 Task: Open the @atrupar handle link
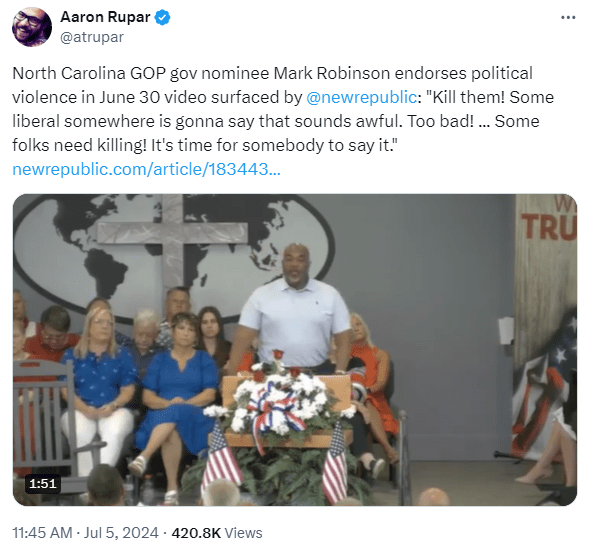click(x=92, y=37)
